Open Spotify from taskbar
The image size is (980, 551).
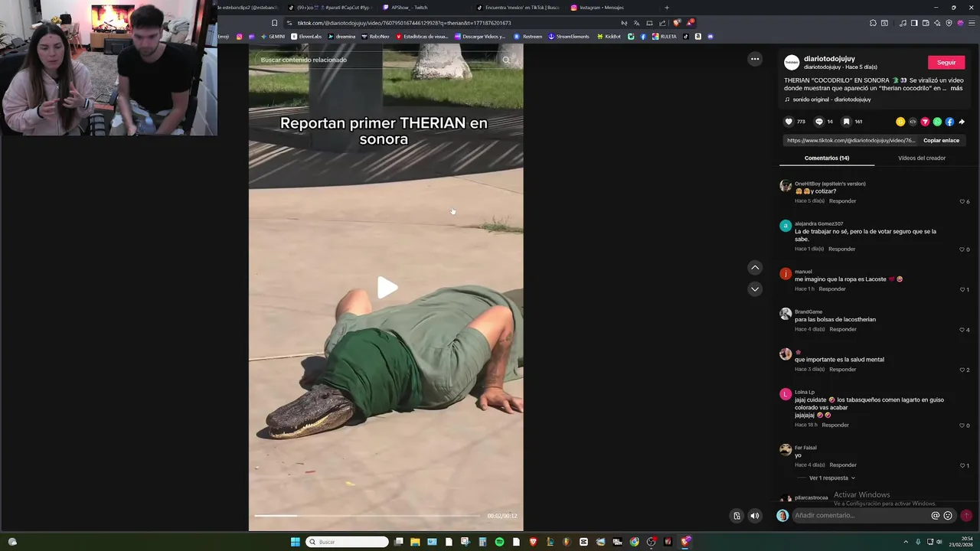point(499,542)
